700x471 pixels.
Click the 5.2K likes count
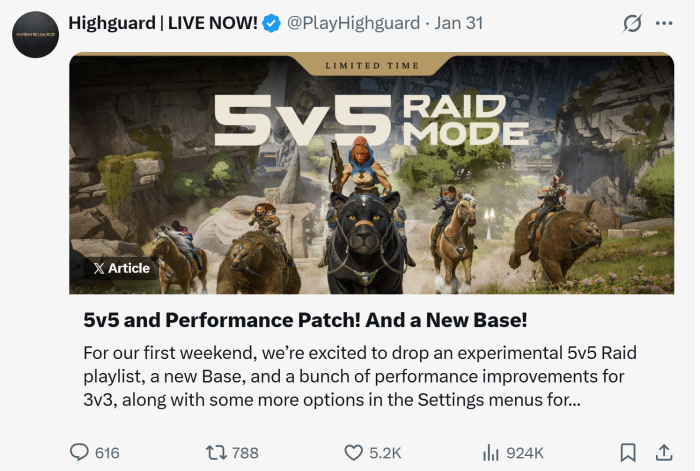[385, 453]
